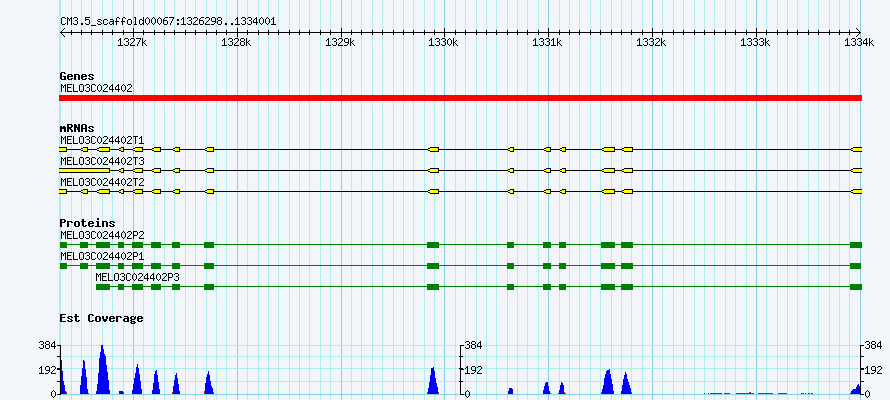890x400 pixels.
Task: Click the 192 value on the middle coverage axis
Action: [473, 370]
